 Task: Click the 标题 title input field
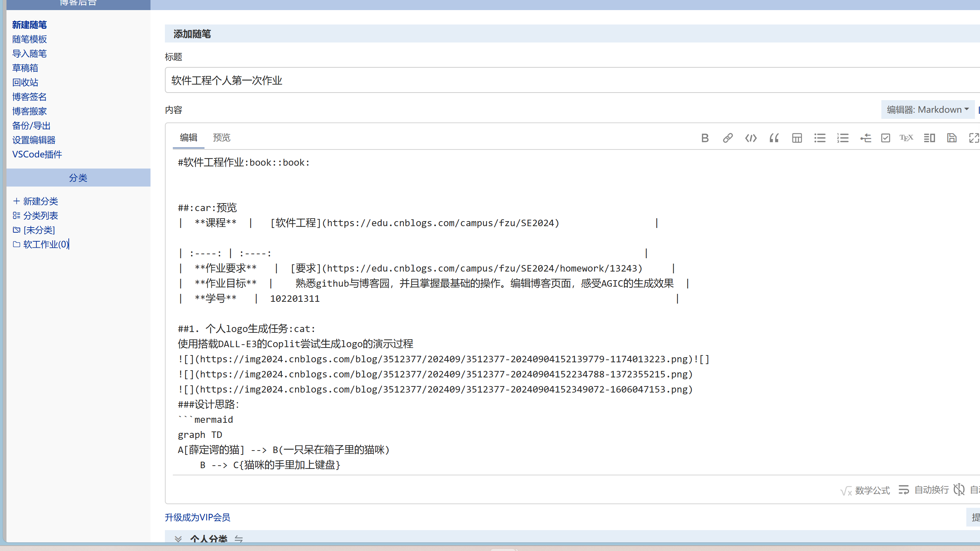tap(572, 80)
